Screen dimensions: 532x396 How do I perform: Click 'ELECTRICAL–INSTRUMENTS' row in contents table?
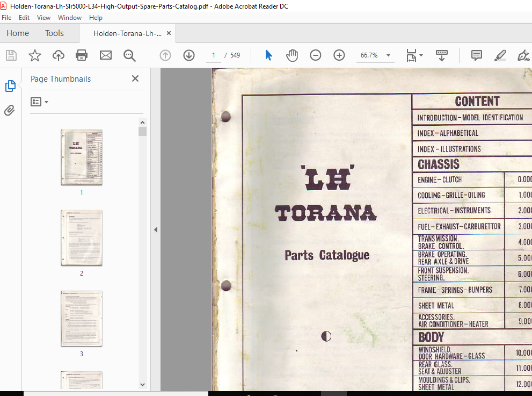point(472,211)
